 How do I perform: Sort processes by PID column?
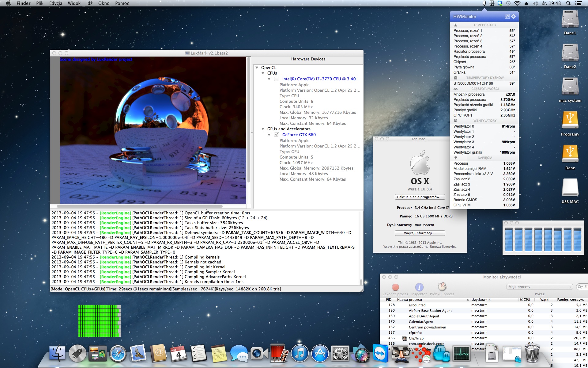pyautogui.click(x=389, y=300)
